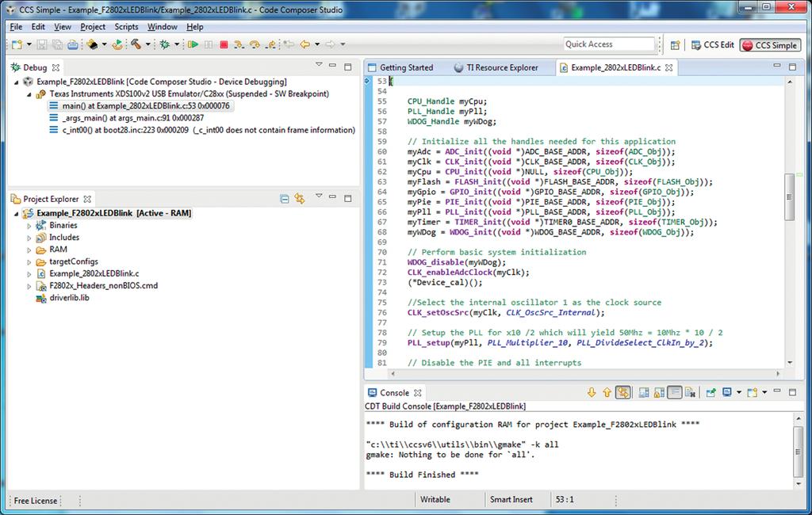Click the green bug Debug icon
This screenshot has height=515, width=812.
(165, 45)
